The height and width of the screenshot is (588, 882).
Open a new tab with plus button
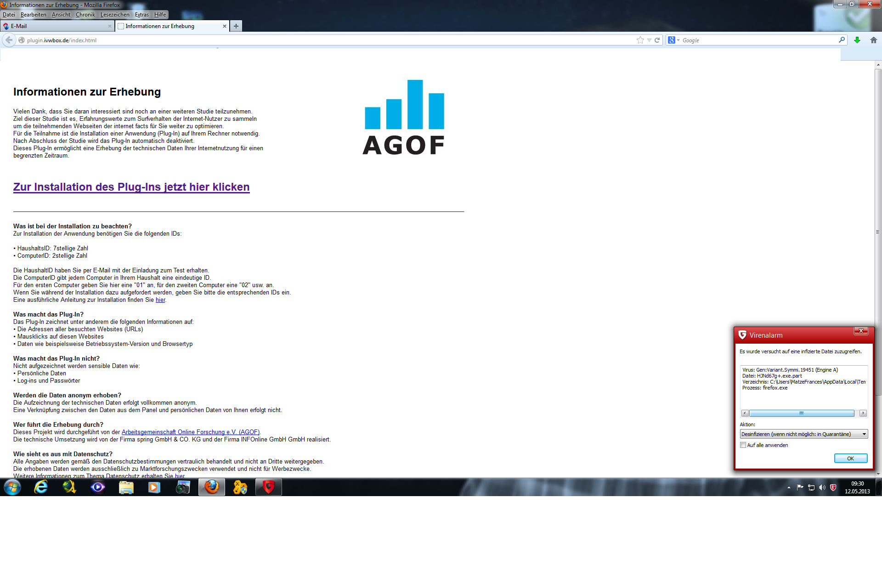pyautogui.click(x=236, y=26)
